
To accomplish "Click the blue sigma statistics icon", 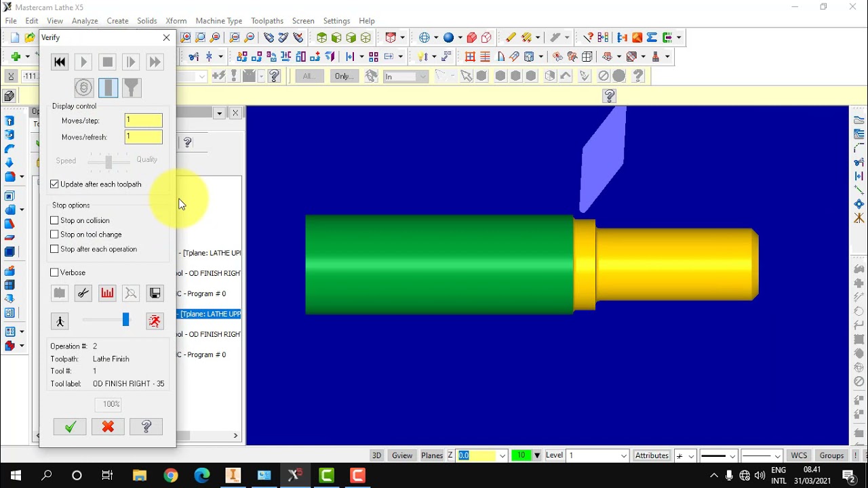I will (x=652, y=38).
